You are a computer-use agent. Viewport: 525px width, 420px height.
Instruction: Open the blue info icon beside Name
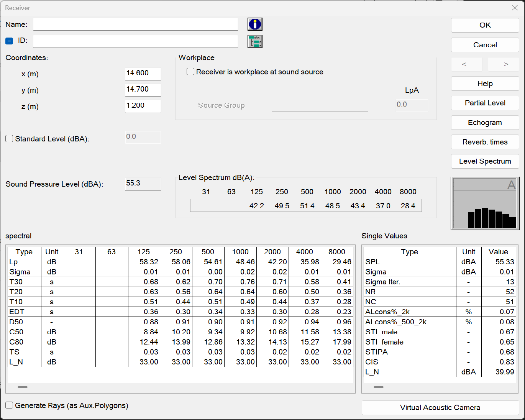[x=255, y=24]
